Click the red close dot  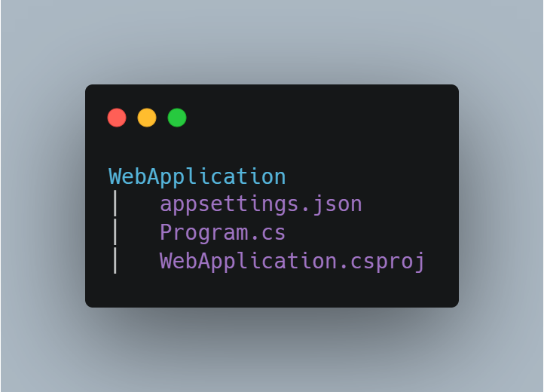(x=117, y=118)
